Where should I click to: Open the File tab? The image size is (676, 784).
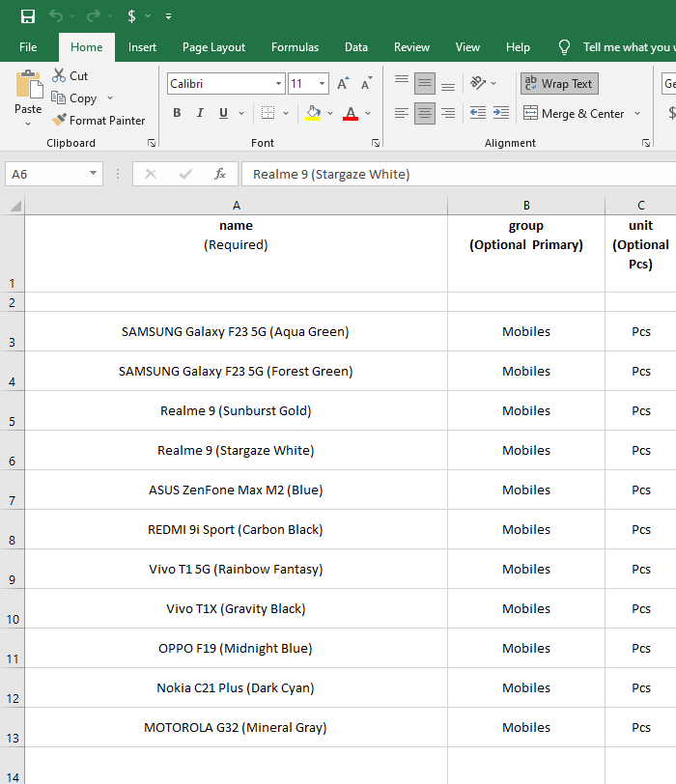(x=28, y=47)
